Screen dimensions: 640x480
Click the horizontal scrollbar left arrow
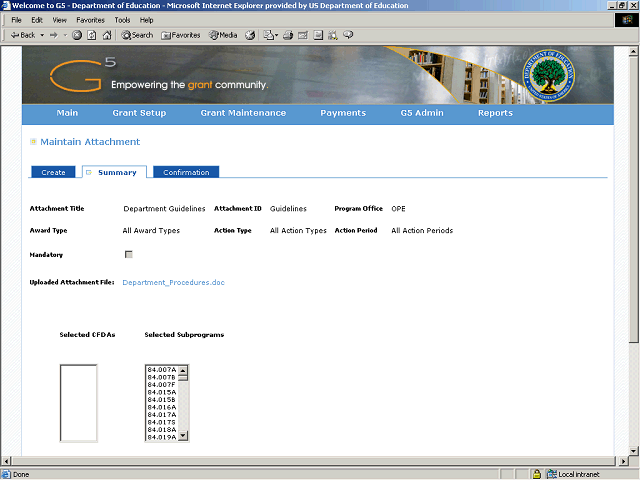6,461
